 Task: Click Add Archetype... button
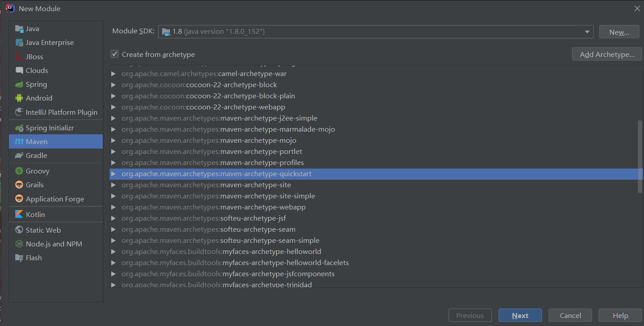tap(607, 55)
